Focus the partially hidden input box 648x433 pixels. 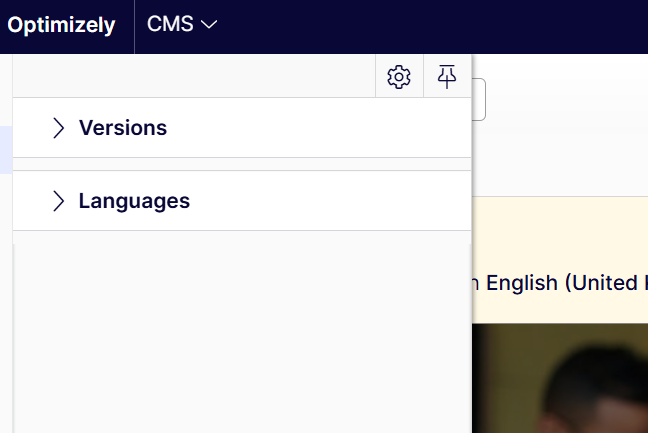pos(479,99)
